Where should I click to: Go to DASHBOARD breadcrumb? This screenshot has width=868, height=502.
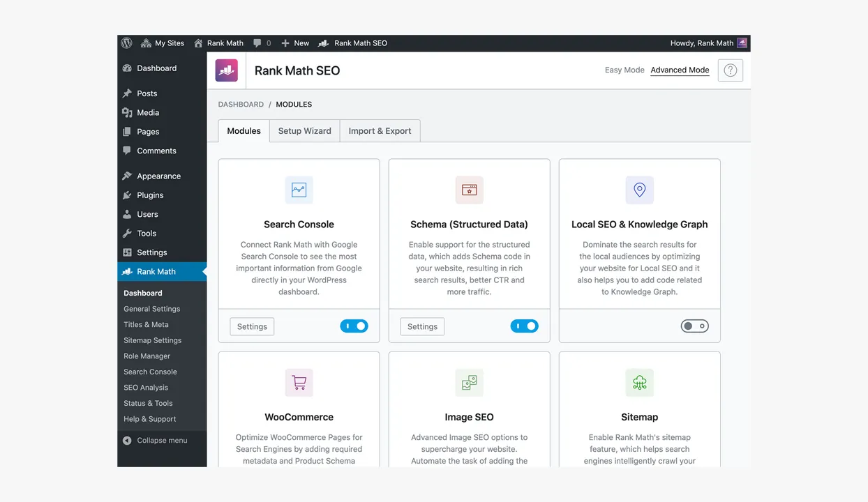pos(241,105)
